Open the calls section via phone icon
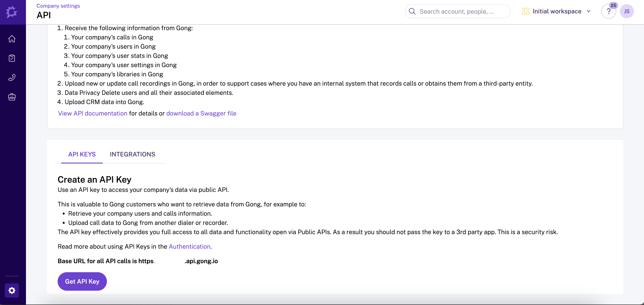 coord(12,77)
